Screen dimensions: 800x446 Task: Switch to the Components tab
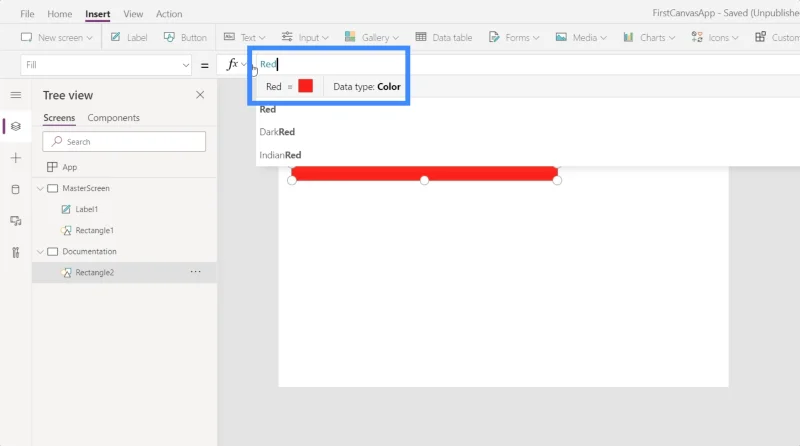(113, 118)
